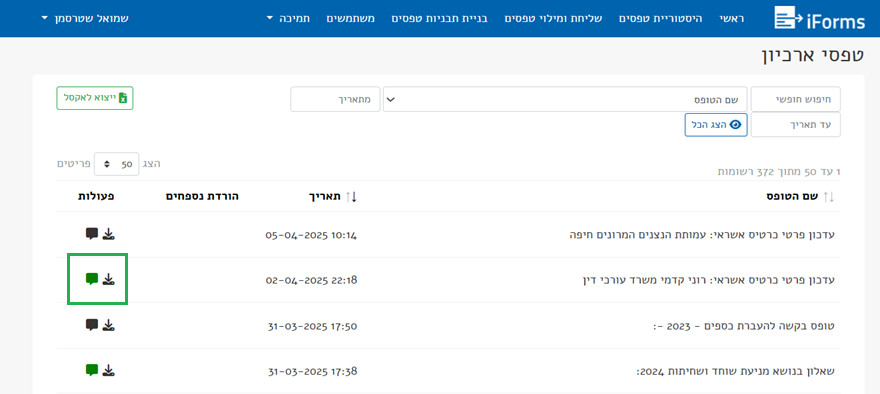This screenshot has width=880, height=394.
Task: Open the שם הטופס form name dropdown
Action: [x=565, y=99]
